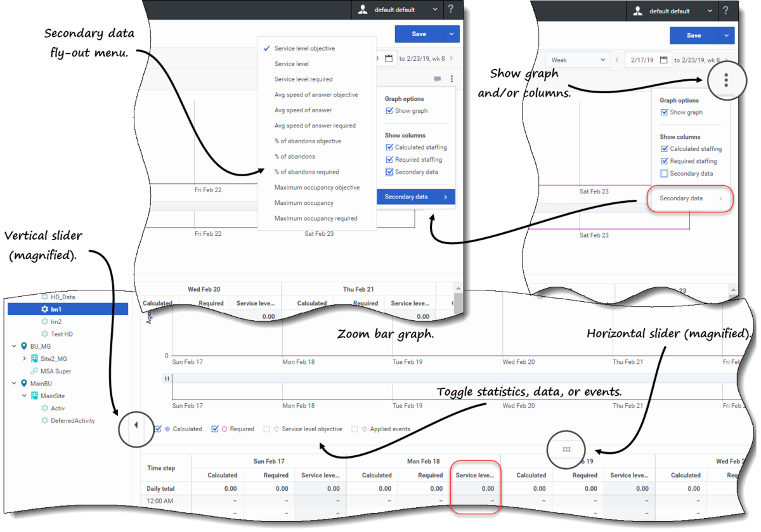The height and width of the screenshot is (532, 761).
Task: Expand the Site2_MG tree node
Action: click(x=24, y=359)
